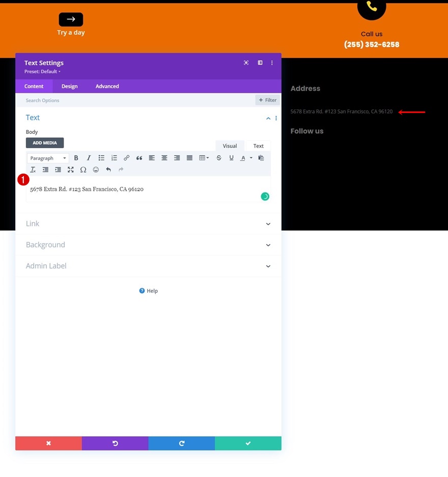Insert a bulleted list

coord(101,158)
